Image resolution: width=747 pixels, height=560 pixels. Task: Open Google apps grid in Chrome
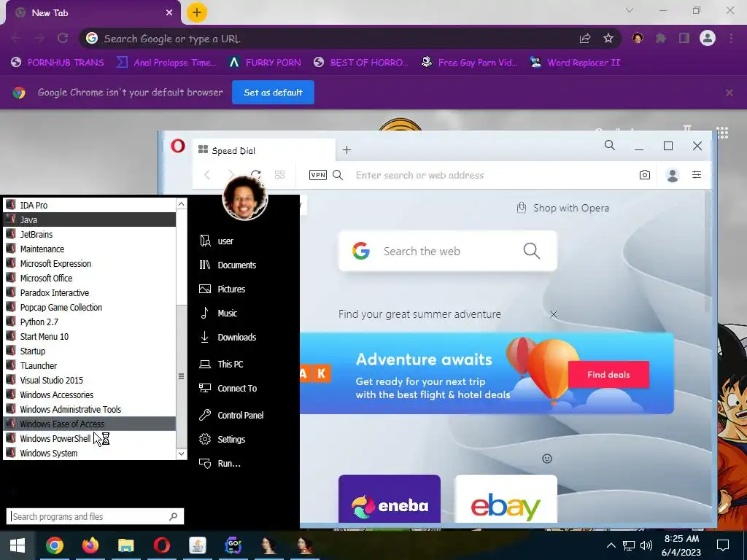(722, 133)
